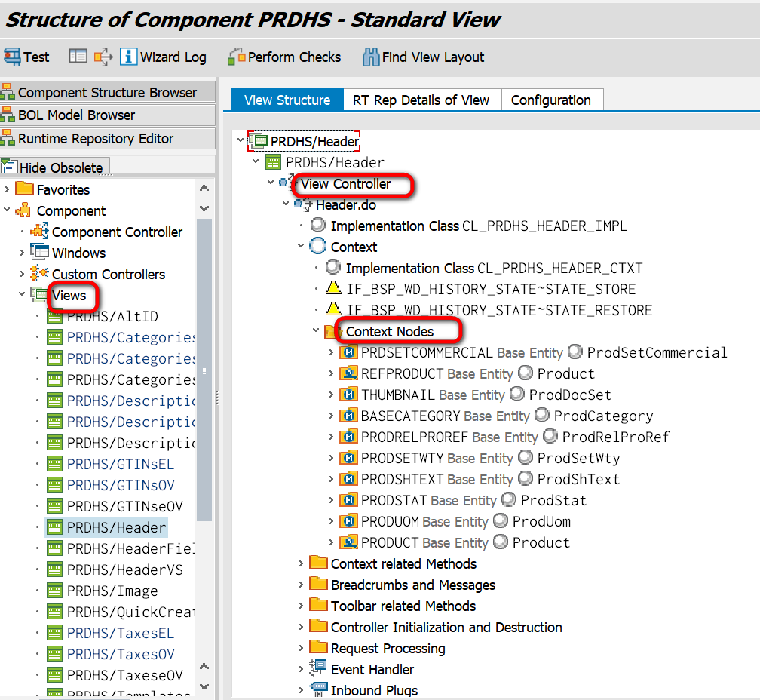Click the Component Structure Browser icon
This screenshot has height=700, width=760.
tap(8, 91)
